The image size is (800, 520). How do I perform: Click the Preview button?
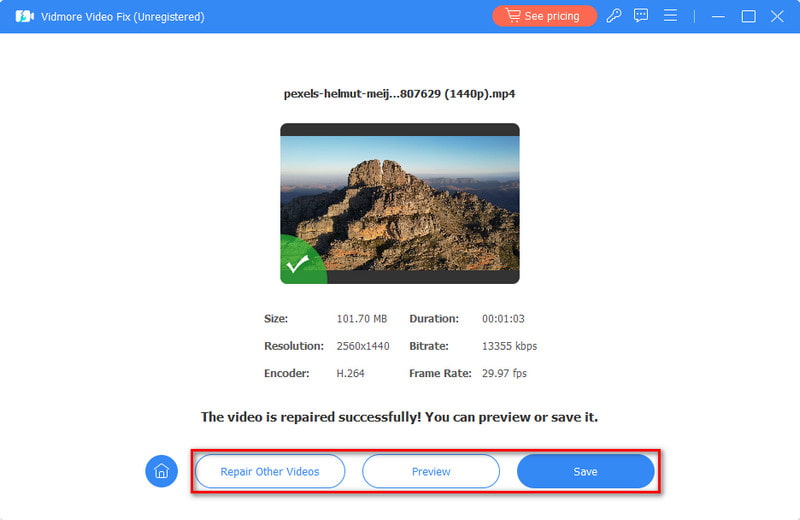pos(430,471)
